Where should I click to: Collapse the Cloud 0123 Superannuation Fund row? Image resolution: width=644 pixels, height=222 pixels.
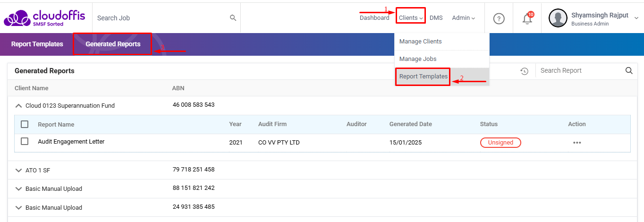pos(19,106)
